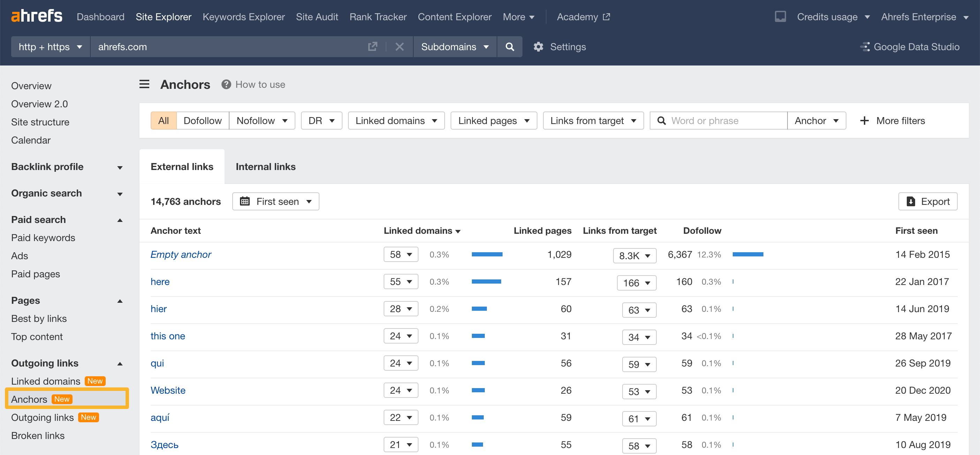Viewport: 980px width, 455px height.
Task: Open Keywords Explorer
Action: click(243, 17)
